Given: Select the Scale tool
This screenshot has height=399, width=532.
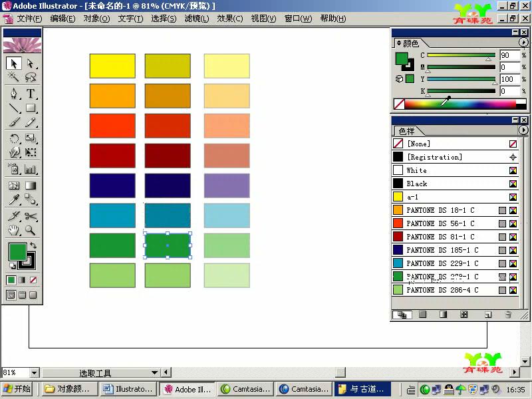Looking at the screenshot, I should (30, 138).
